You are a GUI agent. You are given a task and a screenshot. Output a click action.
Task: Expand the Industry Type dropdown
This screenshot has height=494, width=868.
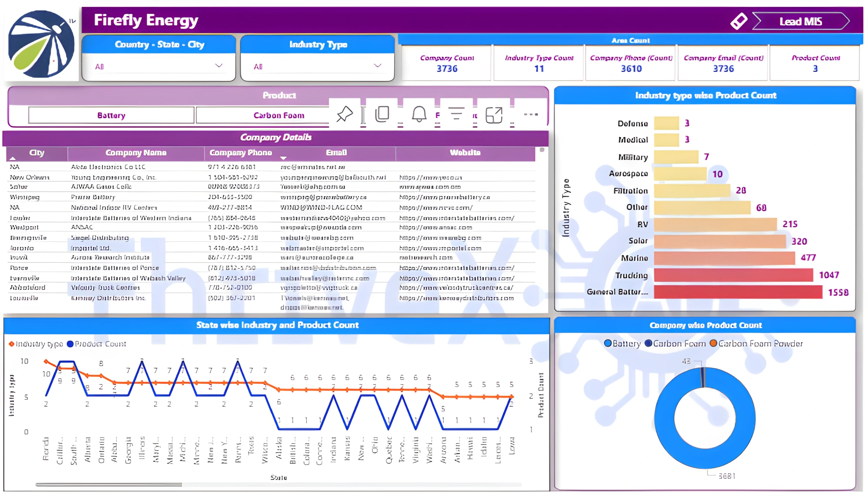pyautogui.click(x=377, y=66)
